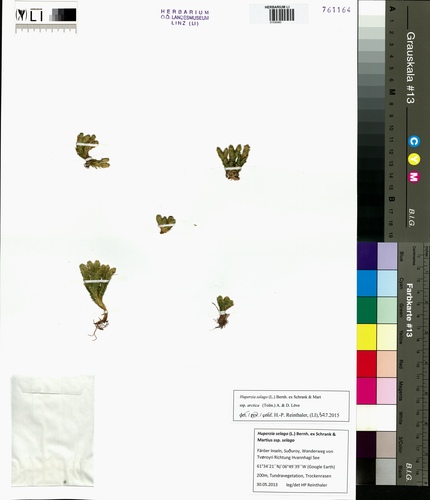This screenshot has width=430, height=500.
Task: Click the Färöer Inseln collection label
Action: tap(301, 461)
